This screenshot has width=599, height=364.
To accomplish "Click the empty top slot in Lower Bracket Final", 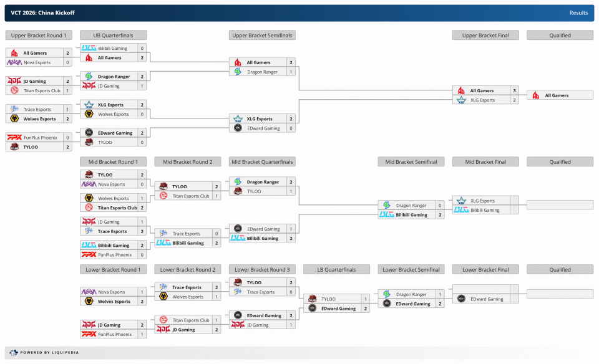I will pyautogui.click(x=485, y=289).
